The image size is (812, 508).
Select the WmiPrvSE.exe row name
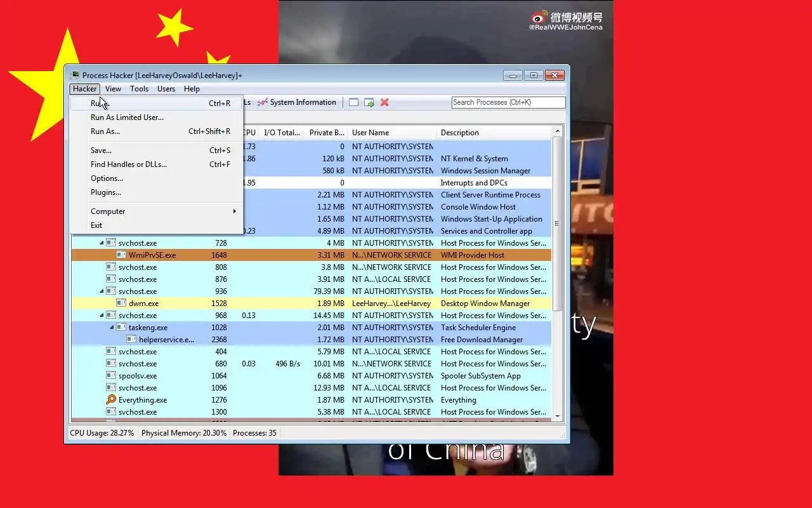point(152,255)
